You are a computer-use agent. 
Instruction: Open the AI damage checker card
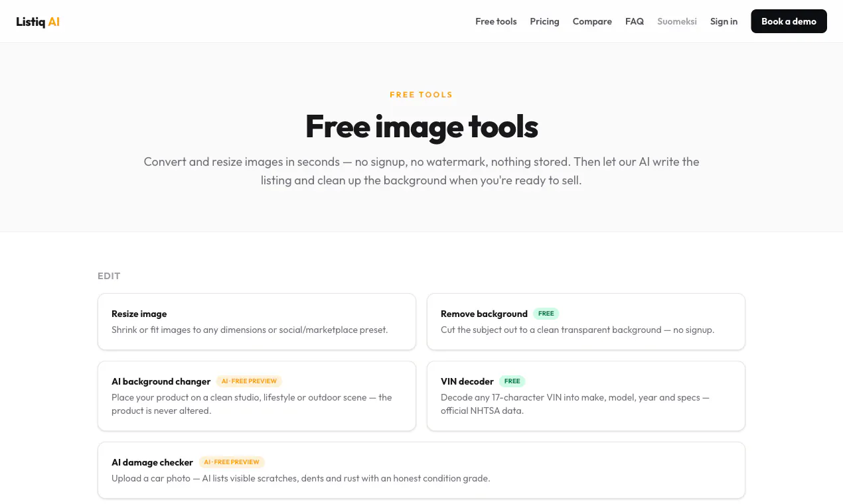pyautogui.click(x=421, y=470)
